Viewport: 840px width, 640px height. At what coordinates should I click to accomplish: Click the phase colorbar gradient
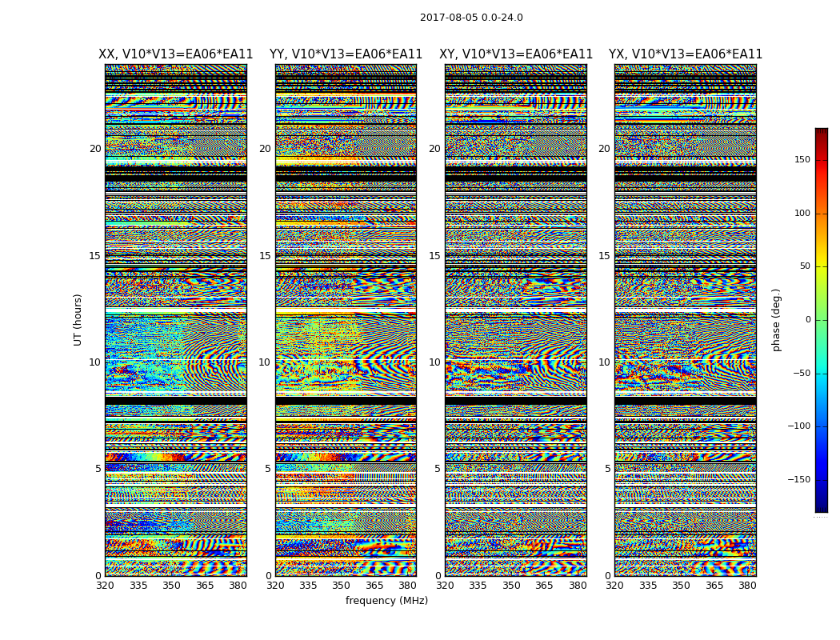[x=822, y=320]
